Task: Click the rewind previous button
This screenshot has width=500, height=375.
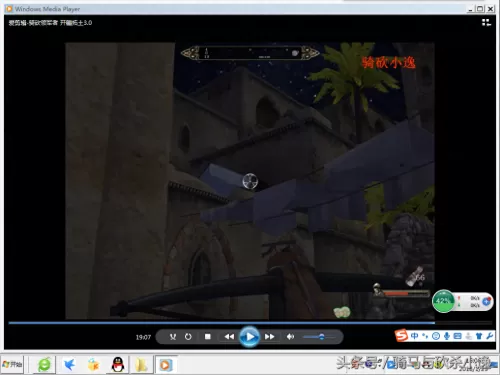Action: (229, 337)
